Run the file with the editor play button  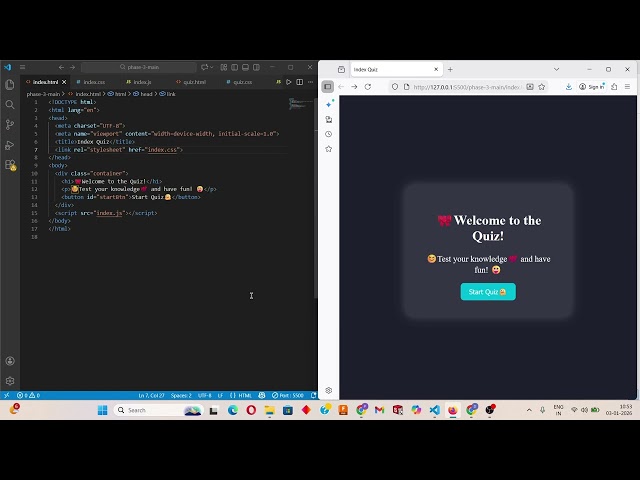click(289, 82)
